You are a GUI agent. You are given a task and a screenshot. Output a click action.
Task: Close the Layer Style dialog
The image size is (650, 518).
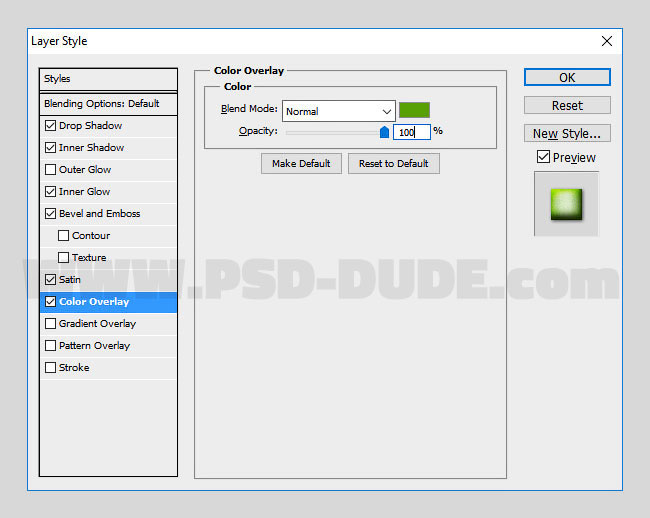pos(607,41)
